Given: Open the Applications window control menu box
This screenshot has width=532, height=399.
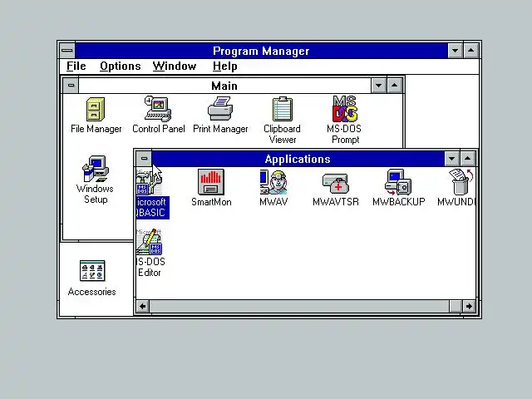Looking at the screenshot, I should [x=144, y=159].
